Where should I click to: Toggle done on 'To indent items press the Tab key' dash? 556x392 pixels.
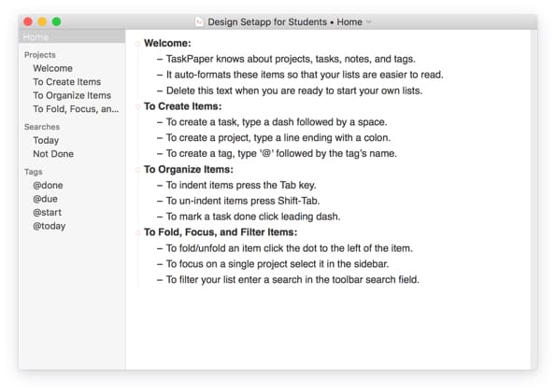160,185
